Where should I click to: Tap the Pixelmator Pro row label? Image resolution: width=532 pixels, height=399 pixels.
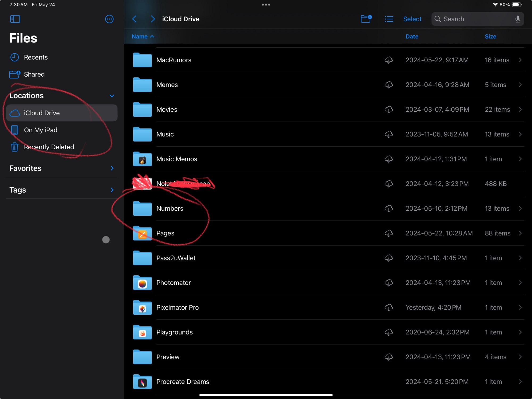click(177, 307)
